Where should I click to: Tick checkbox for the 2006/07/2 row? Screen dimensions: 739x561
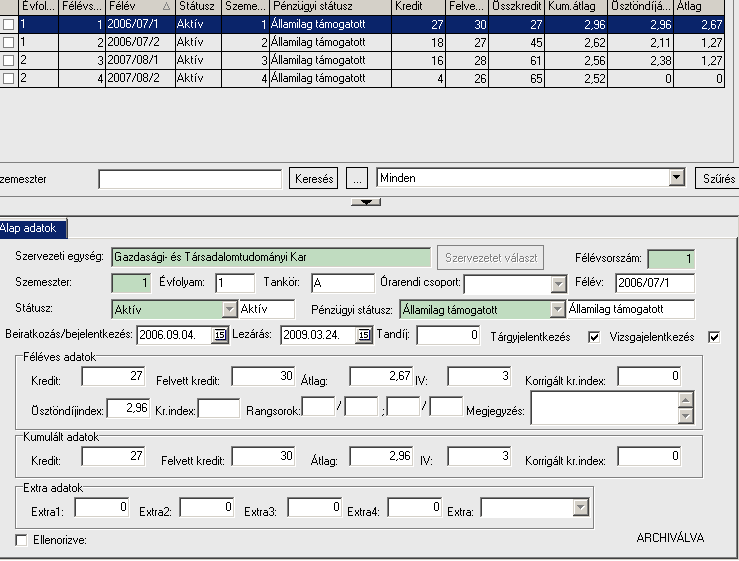(x=8, y=42)
